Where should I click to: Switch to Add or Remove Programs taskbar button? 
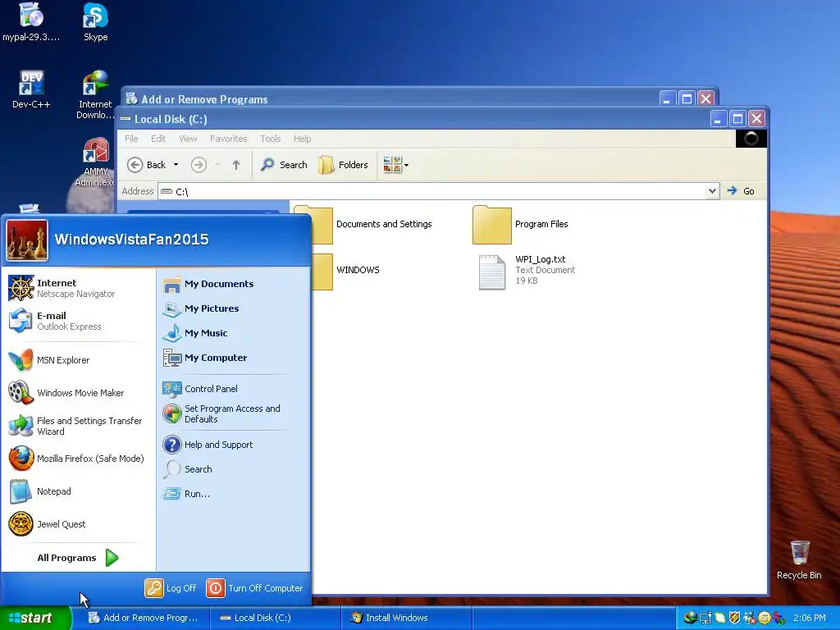point(144,618)
